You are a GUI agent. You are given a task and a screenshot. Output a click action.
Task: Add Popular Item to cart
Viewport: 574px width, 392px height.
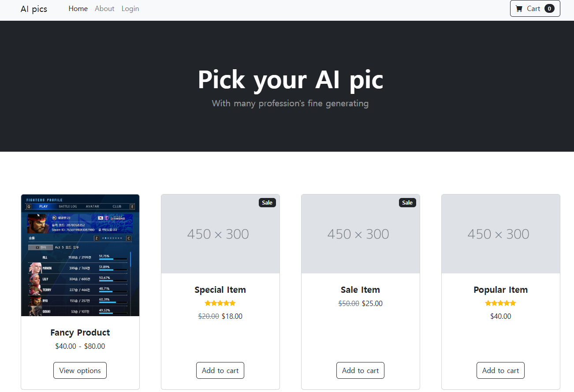click(500, 370)
